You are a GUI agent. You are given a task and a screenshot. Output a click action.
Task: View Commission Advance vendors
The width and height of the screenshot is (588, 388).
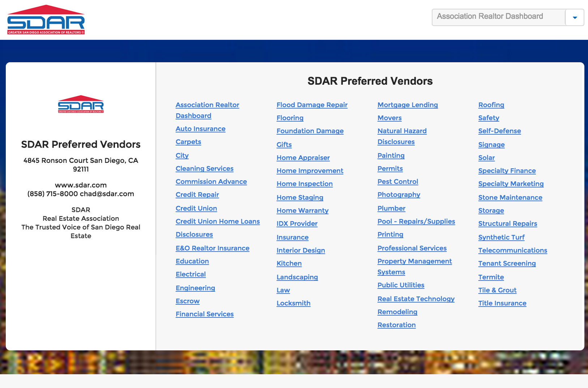click(x=211, y=182)
